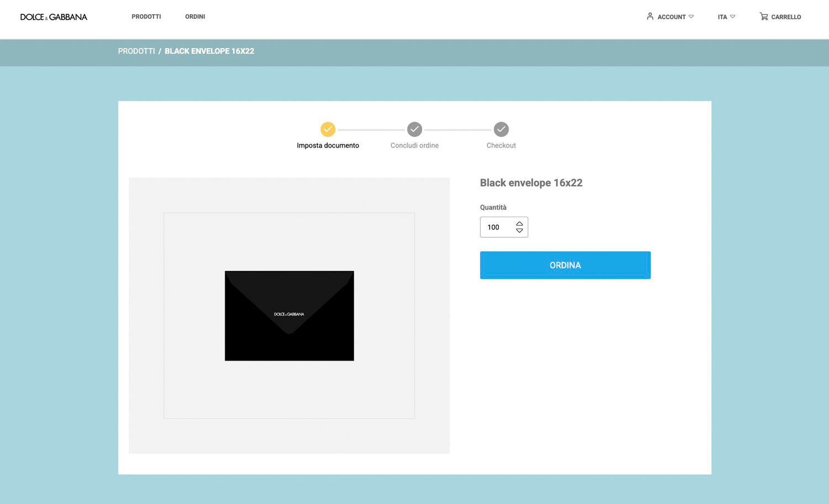This screenshot has width=829, height=504.
Task: Expand the ITA language dropdown
Action: (726, 17)
